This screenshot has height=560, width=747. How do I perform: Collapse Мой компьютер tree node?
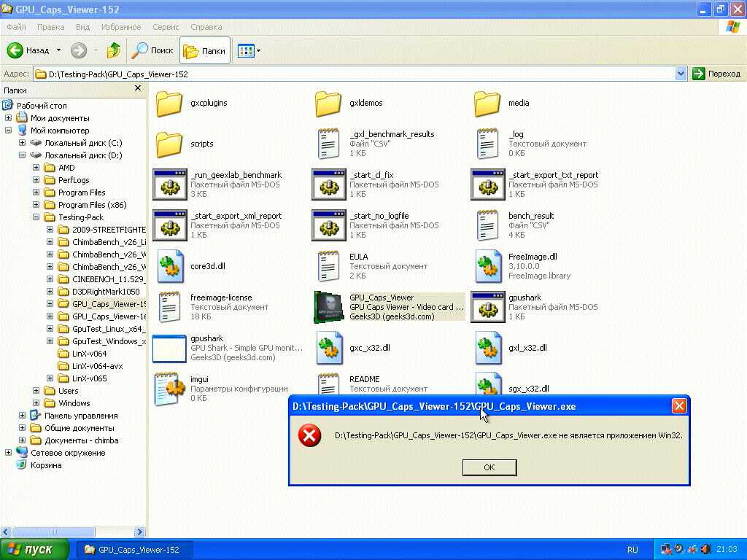tap(8, 131)
